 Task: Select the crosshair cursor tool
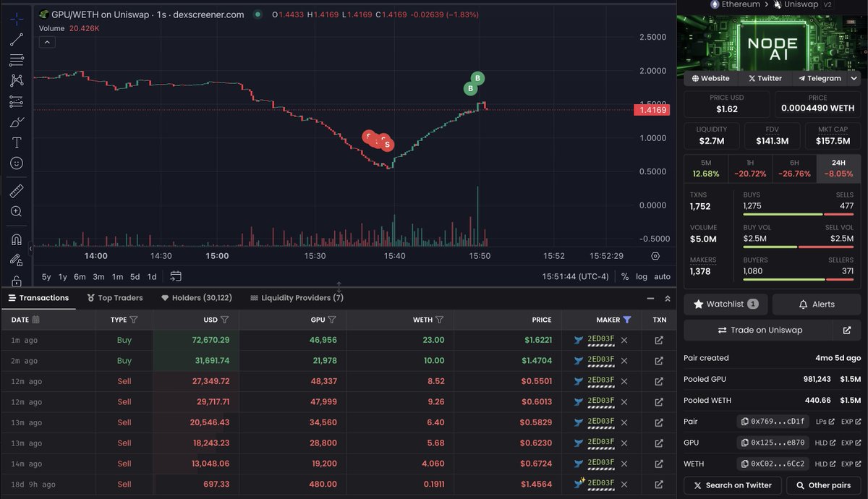point(16,20)
